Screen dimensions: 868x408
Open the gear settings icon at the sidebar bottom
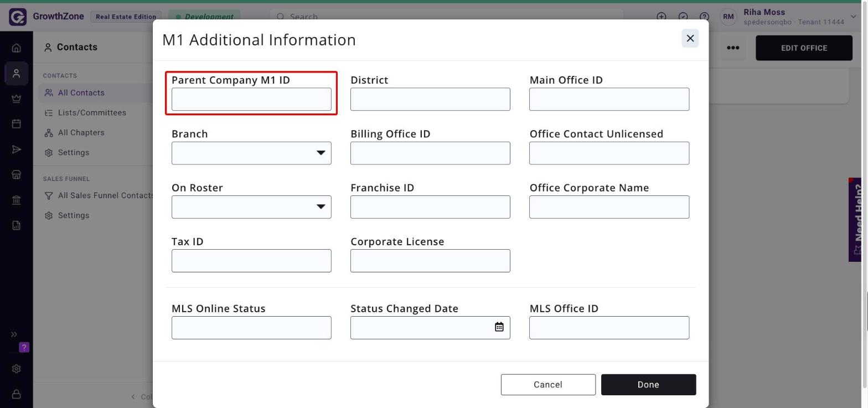[17, 369]
